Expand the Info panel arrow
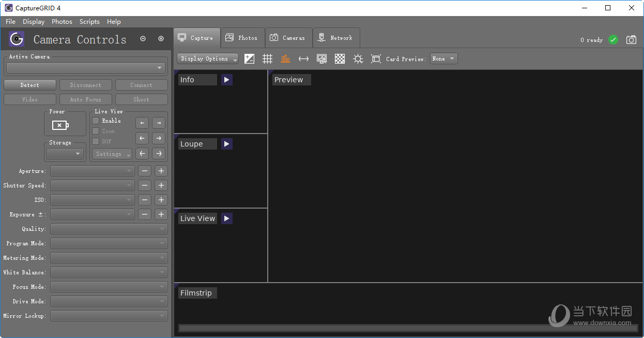Image resolution: width=644 pixels, height=338 pixels. 226,80
